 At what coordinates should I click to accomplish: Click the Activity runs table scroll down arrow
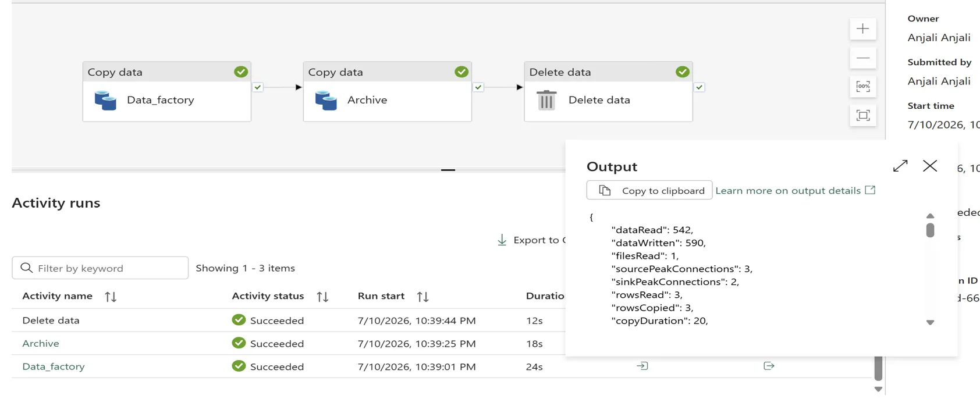pyautogui.click(x=878, y=389)
